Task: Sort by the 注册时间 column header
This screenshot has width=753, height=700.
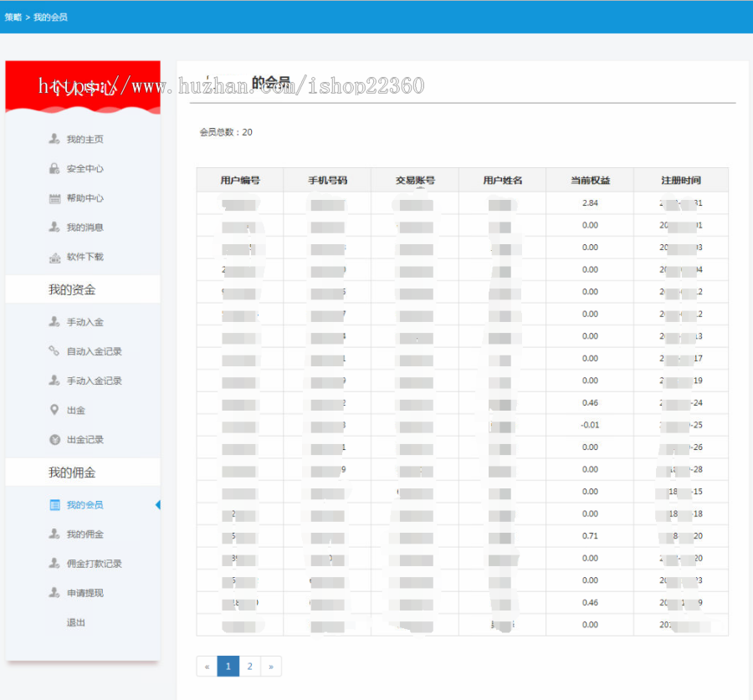Action: point(680,179)
